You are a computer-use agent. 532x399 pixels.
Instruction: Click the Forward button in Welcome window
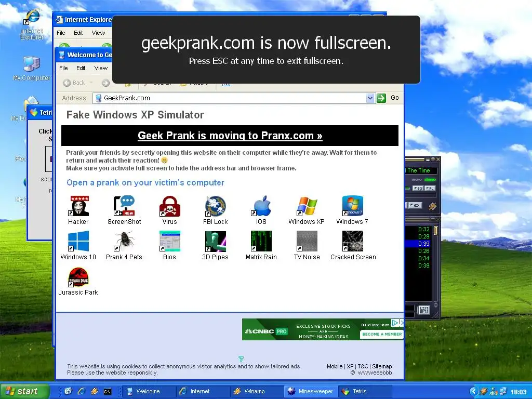105,83
